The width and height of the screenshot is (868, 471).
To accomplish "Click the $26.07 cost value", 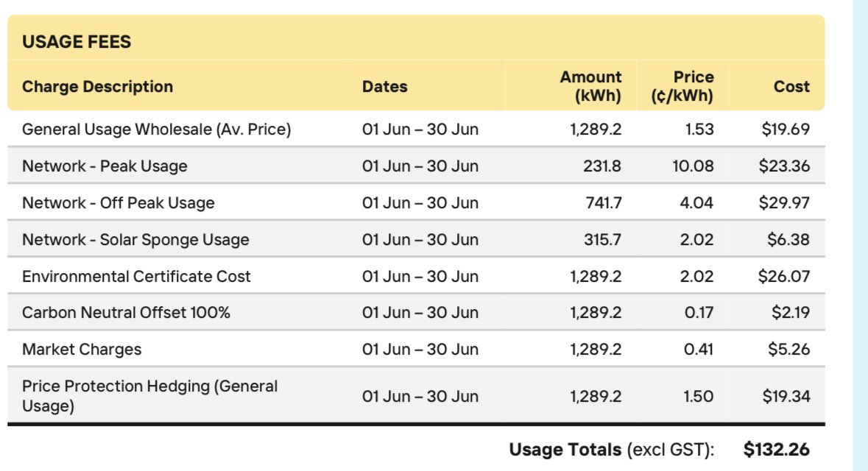I will pyautogui.click(x=784, y=276).
